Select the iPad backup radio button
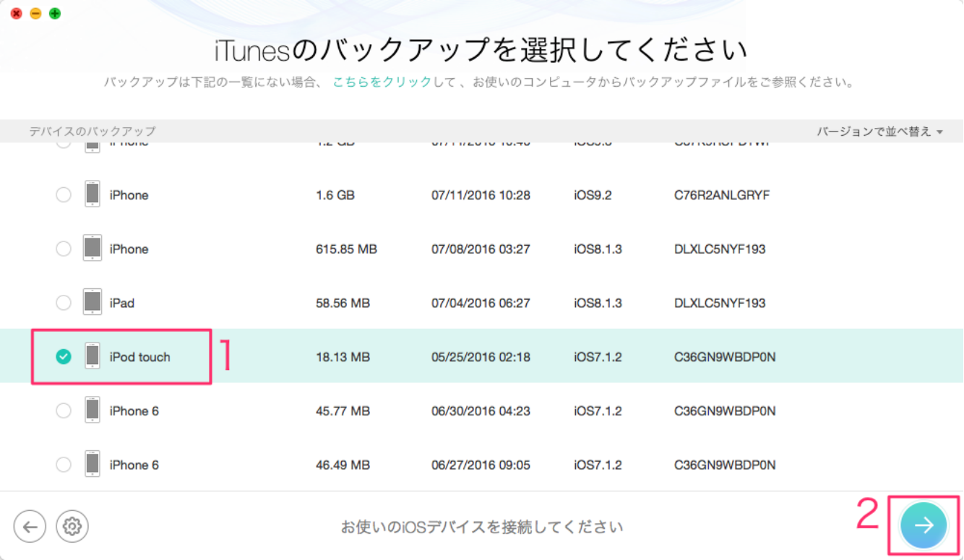Image resolution: width=964 pixels, height=560 pixels. pos(64,303)
